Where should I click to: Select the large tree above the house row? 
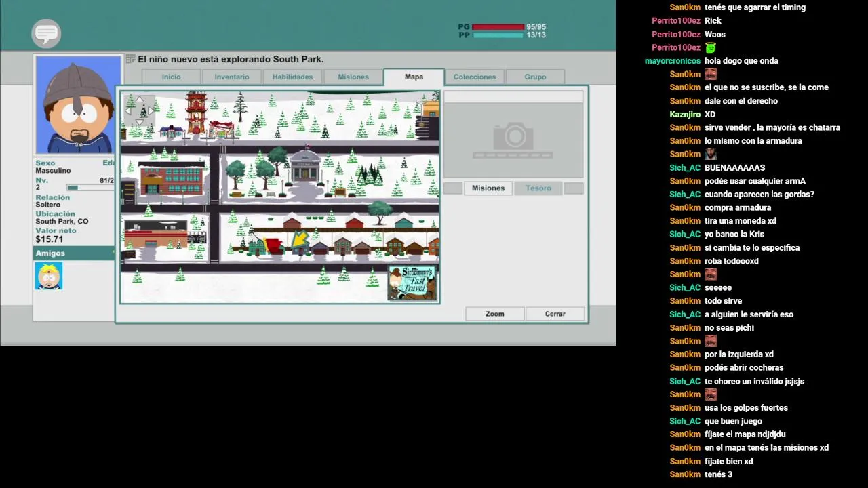380,211
